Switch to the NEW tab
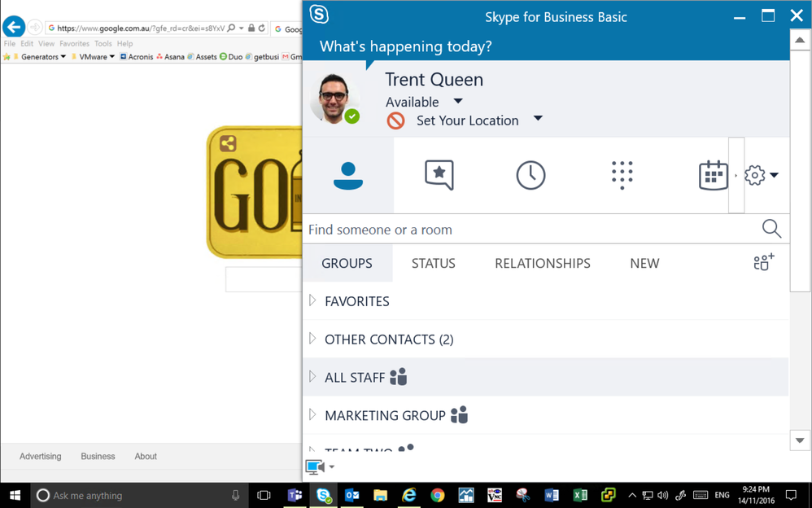 [644, 263]
